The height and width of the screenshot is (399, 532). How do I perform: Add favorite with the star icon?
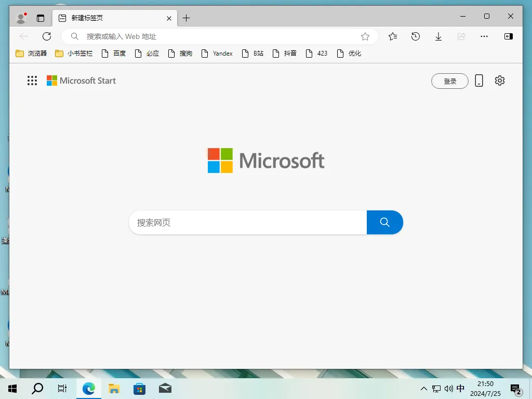coord(365,36)
